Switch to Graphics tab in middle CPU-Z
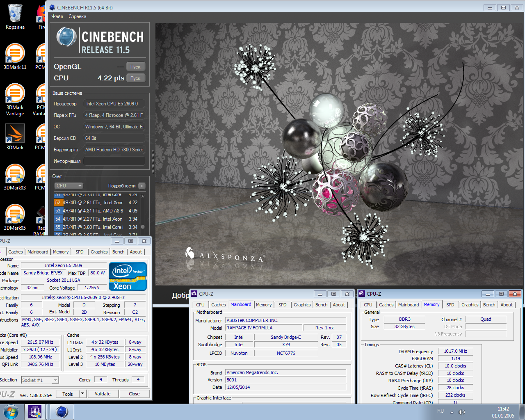 pos(302,305)
